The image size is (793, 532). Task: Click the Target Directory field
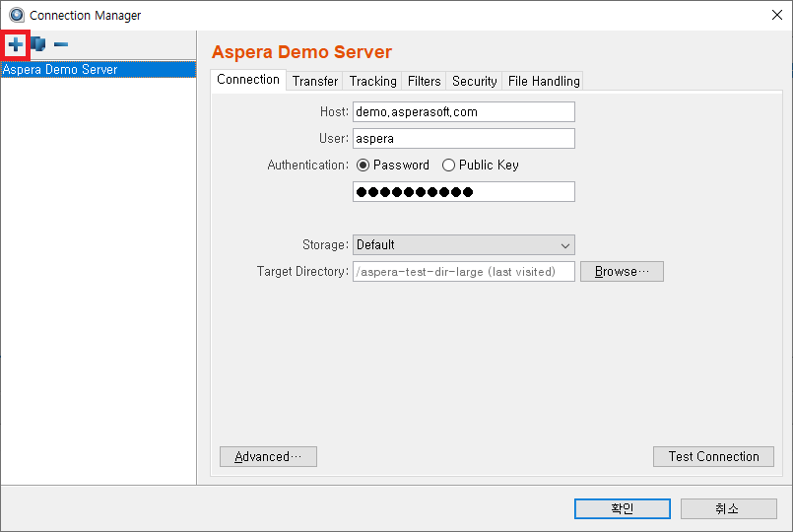click(x=464, y=272)
